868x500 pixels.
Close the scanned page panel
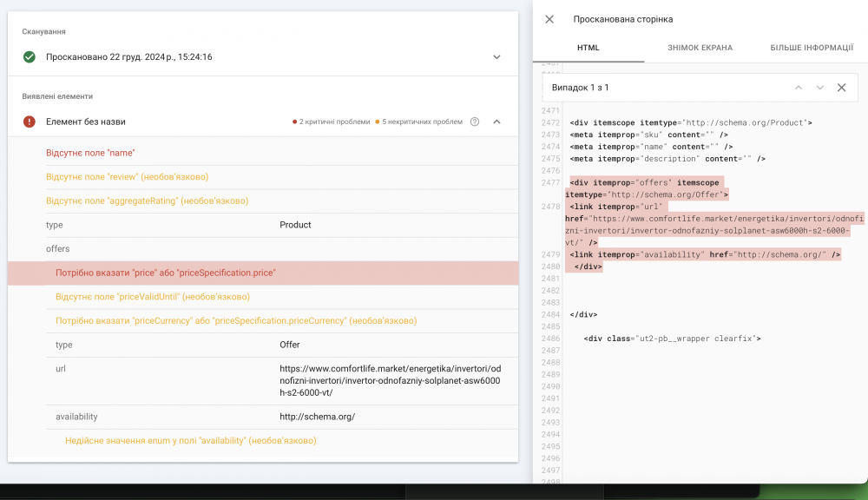[549, 19]
